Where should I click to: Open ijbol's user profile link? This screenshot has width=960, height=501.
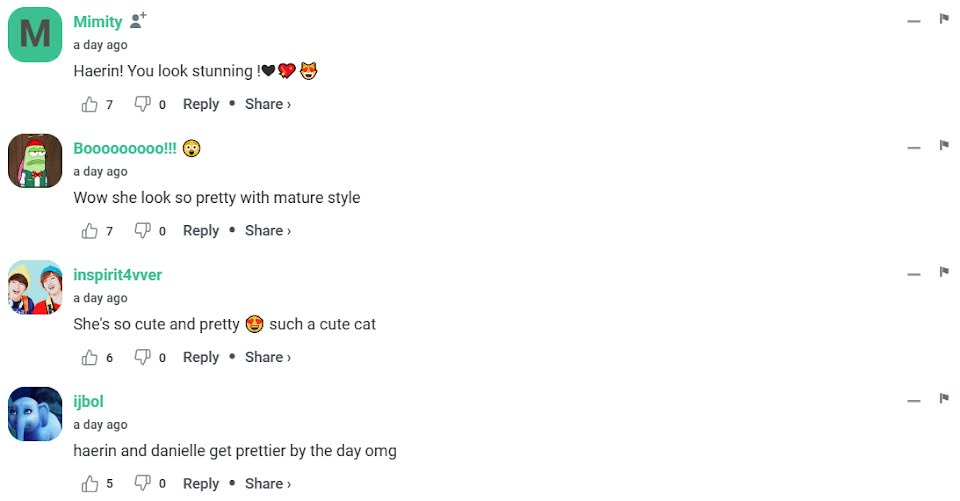[x=88, y=402]
